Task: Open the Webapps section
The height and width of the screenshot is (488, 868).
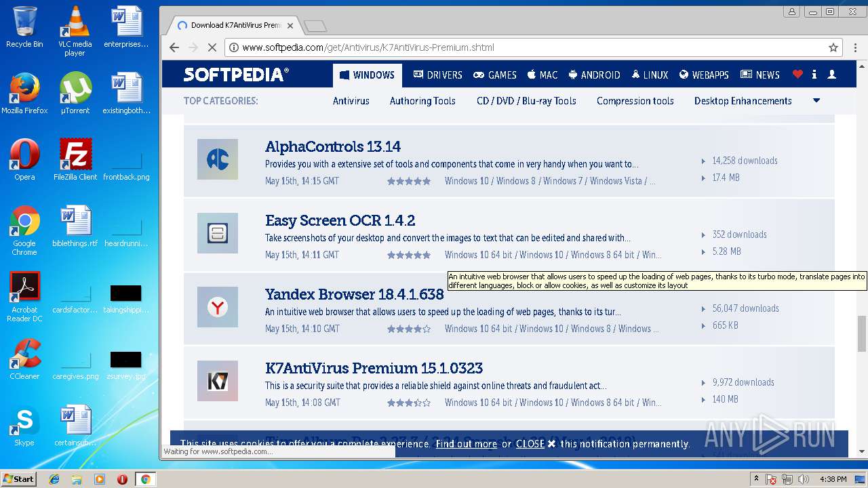Action: pos(704,75)
